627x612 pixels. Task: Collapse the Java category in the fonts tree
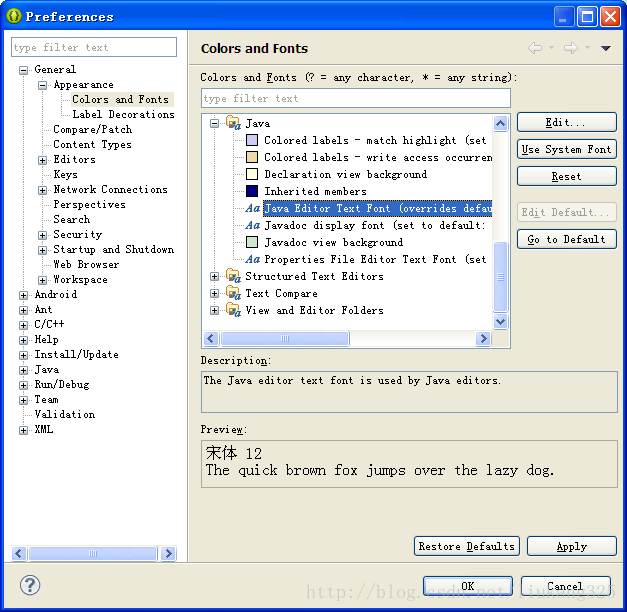click(215, 123)
